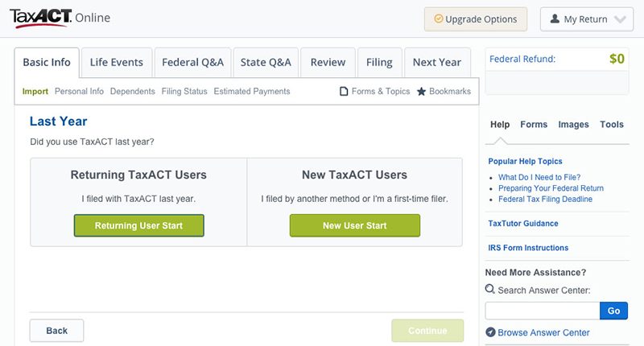Viewport: 644px width, 346px height.
Task: Open the Federal Q&A tab
Action: [x=192, y=62]
